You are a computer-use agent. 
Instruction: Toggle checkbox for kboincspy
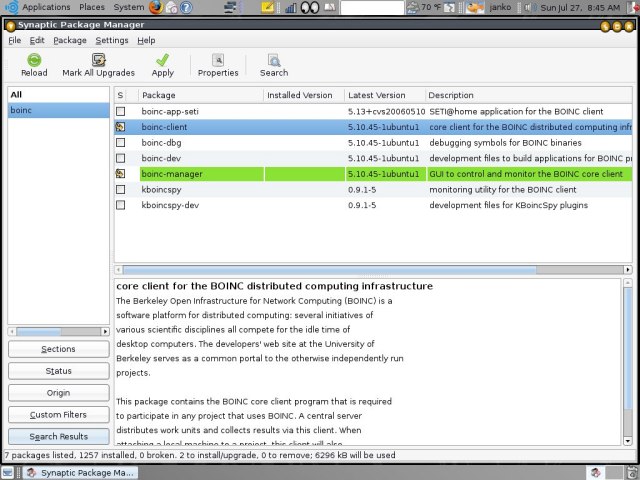click(x=120, y=189)
